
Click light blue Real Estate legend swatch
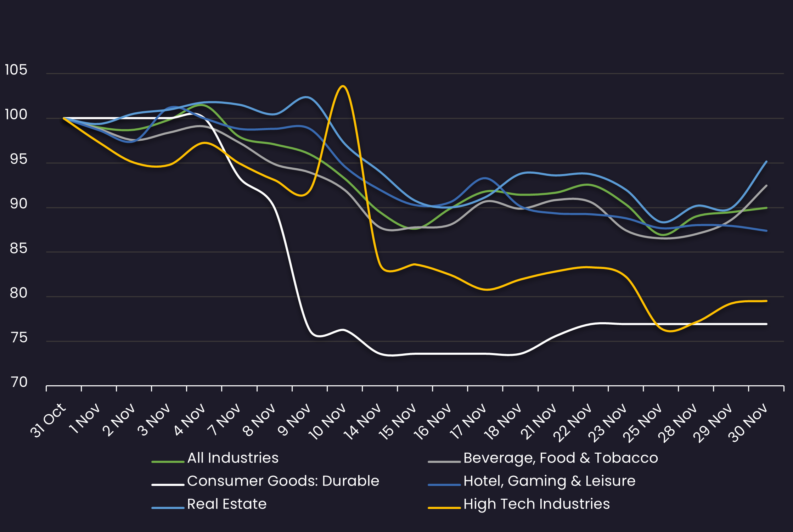[x=168, y=508]
